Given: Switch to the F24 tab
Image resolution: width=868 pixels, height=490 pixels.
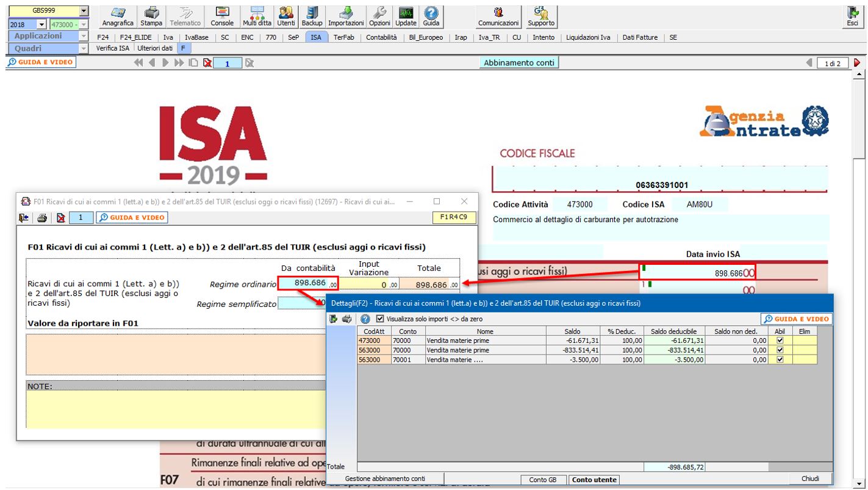Looking at the screenshot, I should [103, 37].
